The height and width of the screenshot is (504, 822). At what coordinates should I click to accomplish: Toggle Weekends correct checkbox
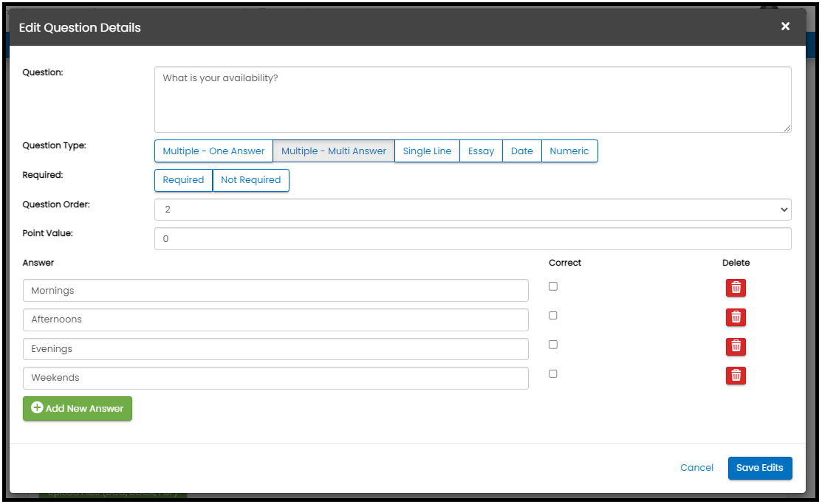click(553, 374)
